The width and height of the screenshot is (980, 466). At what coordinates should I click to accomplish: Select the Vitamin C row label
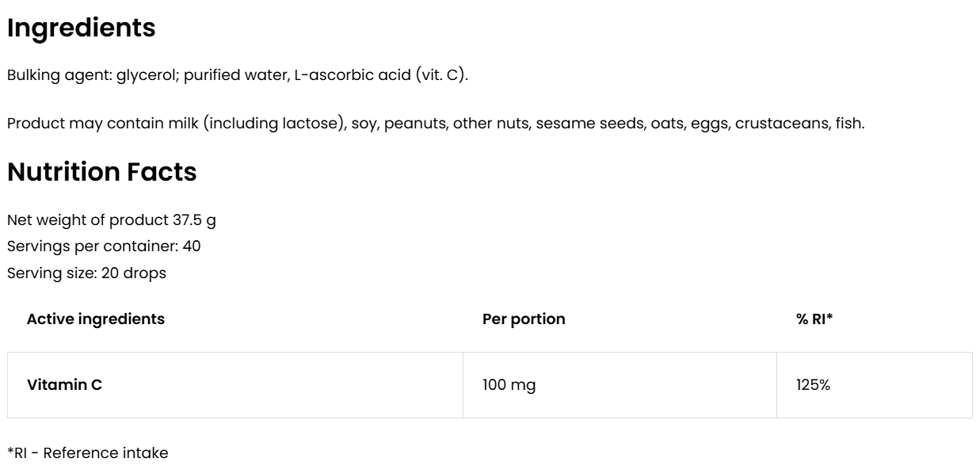tap(64, 385)
